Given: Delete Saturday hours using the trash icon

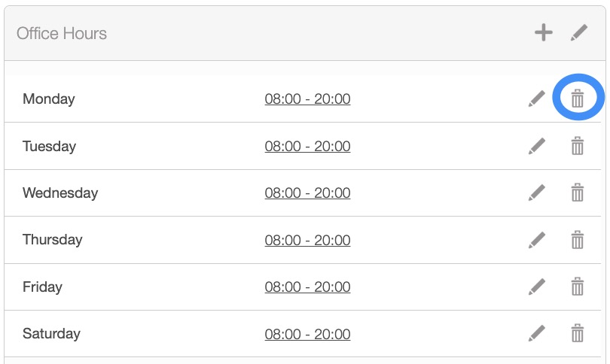Looking at the screenshot, I should tap(578, 333).
